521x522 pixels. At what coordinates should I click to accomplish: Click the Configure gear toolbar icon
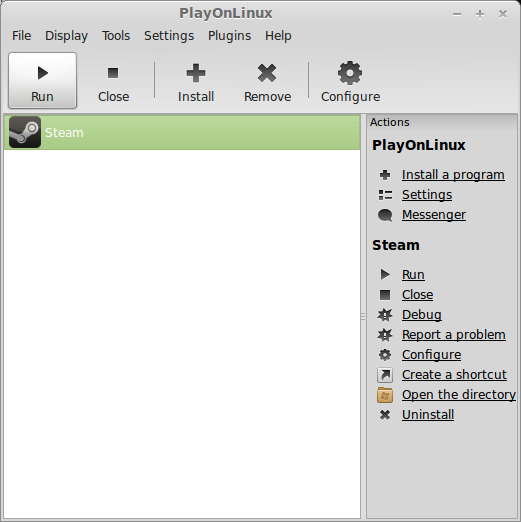[350, 73]
